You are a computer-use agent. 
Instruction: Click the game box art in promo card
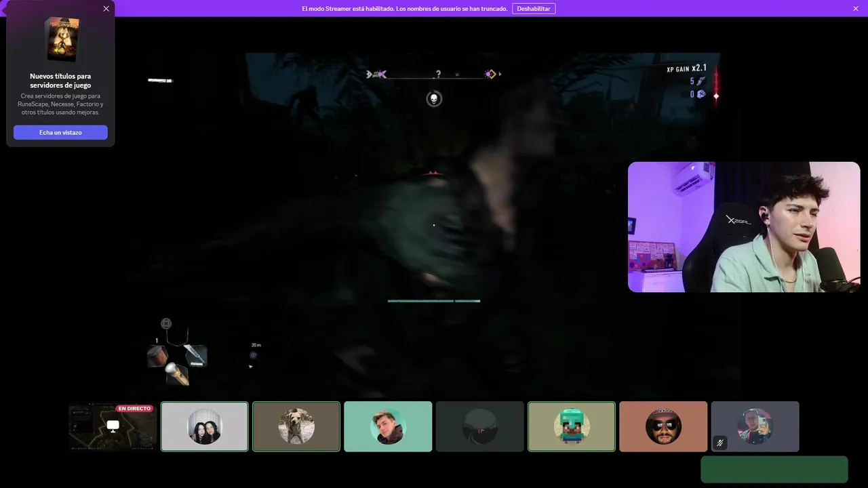(x=62, y=39)
